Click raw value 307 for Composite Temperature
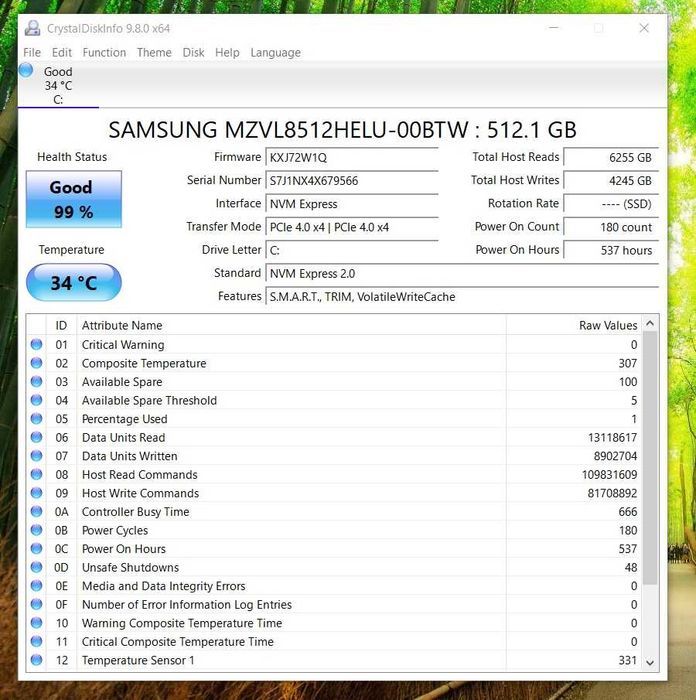The height and width of the screenshot is (700, 696). pos(628,363)
